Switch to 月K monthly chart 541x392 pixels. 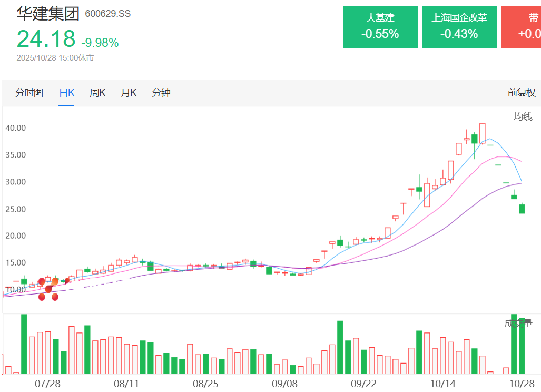coord(129,93)
